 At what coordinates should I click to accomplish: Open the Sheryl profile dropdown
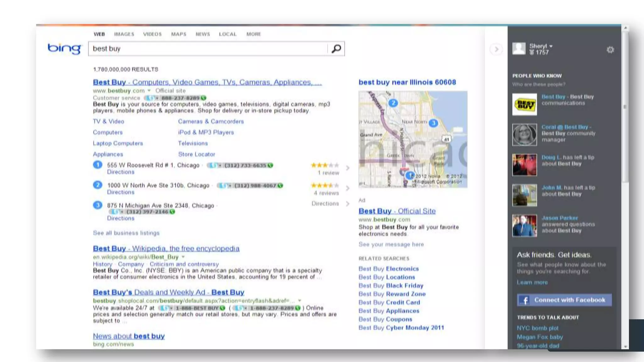551,46
